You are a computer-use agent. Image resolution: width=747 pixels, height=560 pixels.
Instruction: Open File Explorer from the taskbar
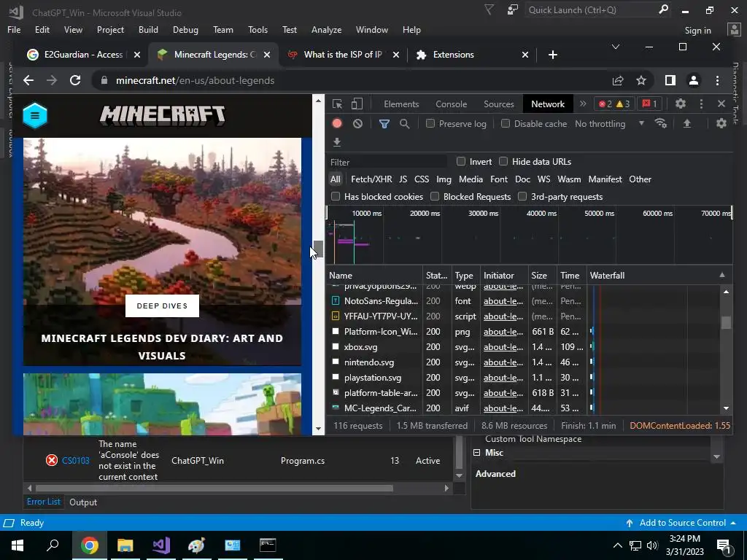(125, 545)
